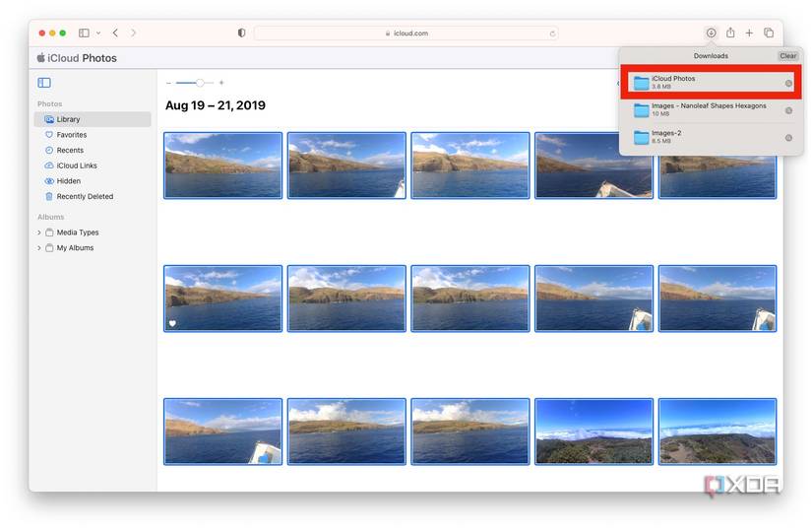The height and width of the screenshot is (530, 812).
Task: Click the iCloud Photos title
Action: coord(77,58)
